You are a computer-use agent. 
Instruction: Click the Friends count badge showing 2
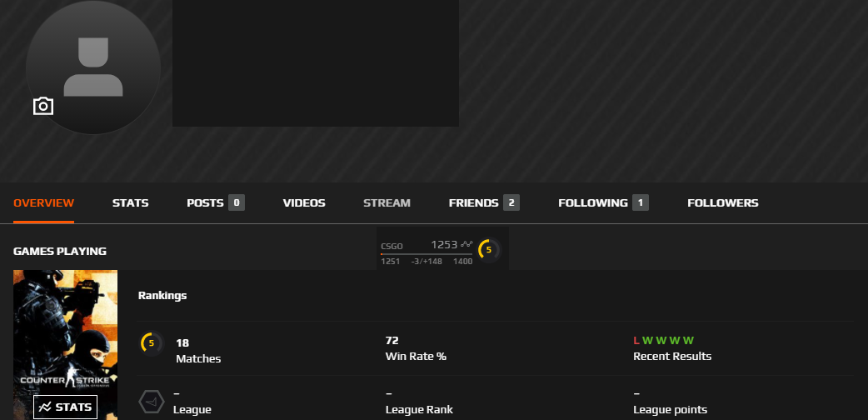(511, 202)
